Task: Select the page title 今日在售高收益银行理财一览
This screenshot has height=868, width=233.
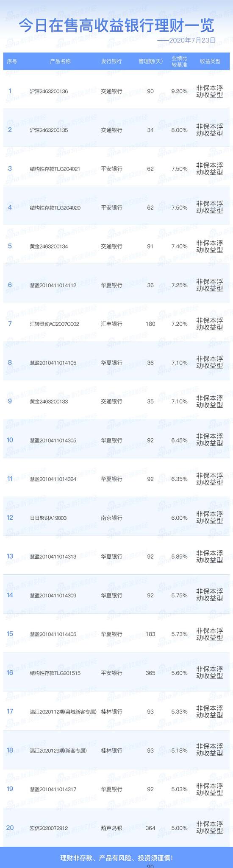Action: (x=116, y=25)
